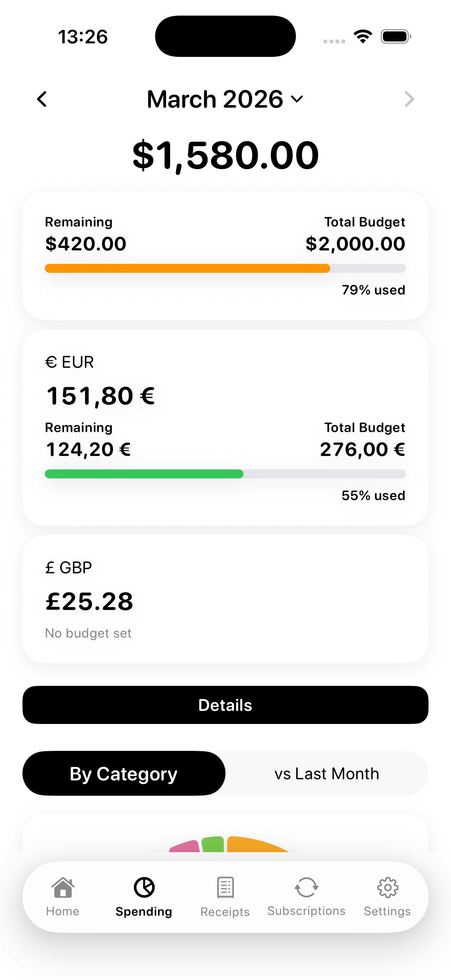Tap the Wi-Fi status icon
The height and width of the screenshot is (980, 451).
(x=363, y=37)
